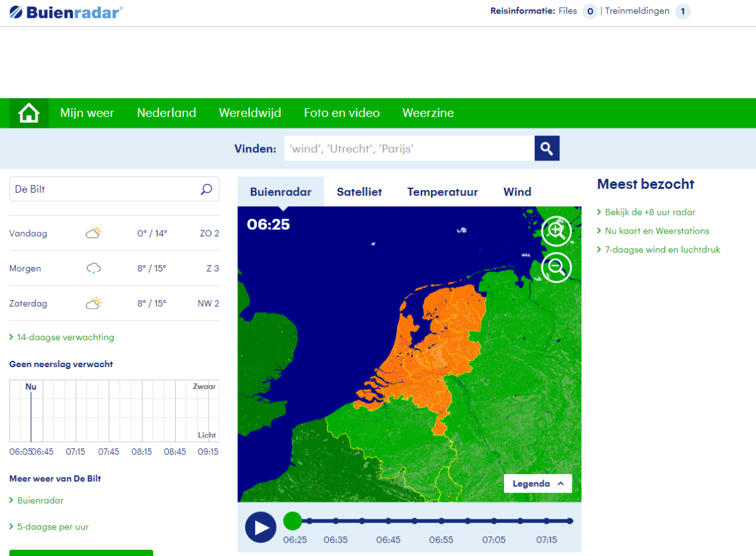Open the 14-daagse verwachting link

tap(66, 338)
